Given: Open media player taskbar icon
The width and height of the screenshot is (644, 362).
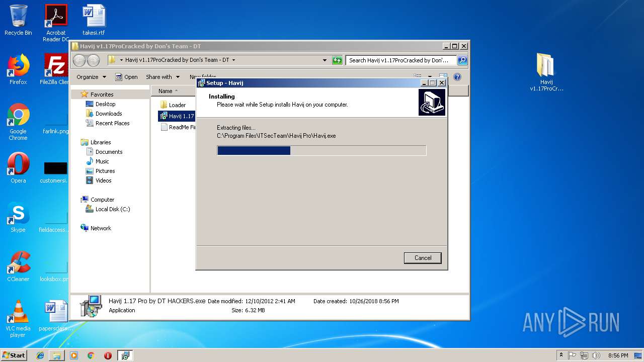Looking at the screenshot, I should (74, 355).
